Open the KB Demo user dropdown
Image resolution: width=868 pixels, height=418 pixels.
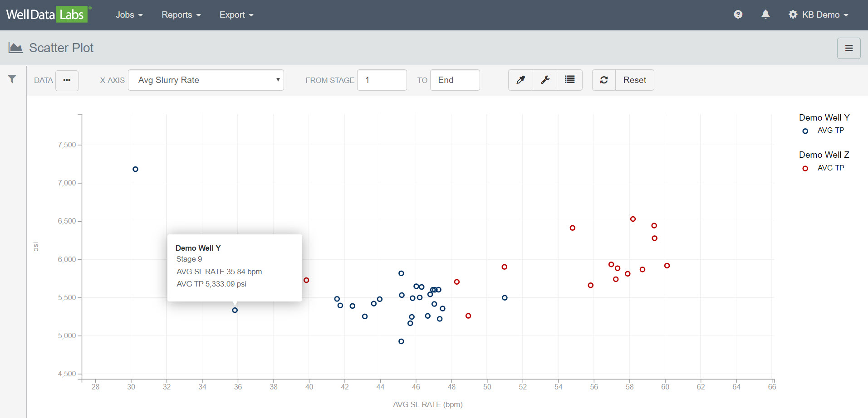pyautogui.click(x=819, y=15)
